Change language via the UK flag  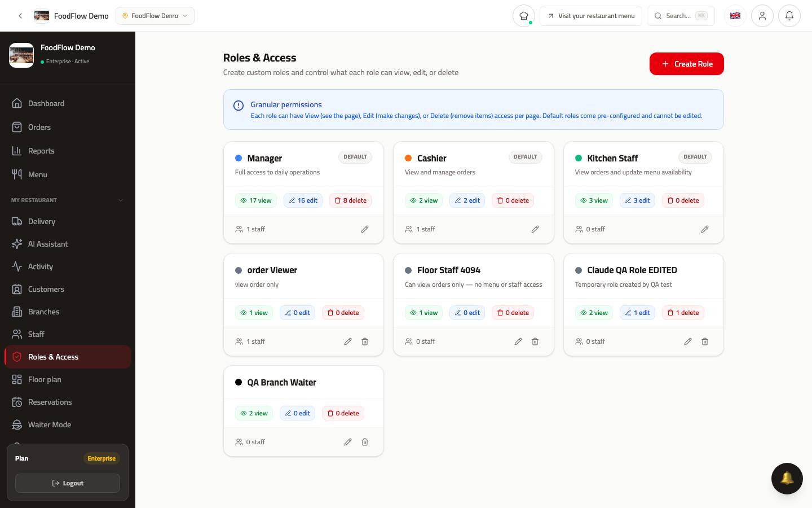click(735, 16)
